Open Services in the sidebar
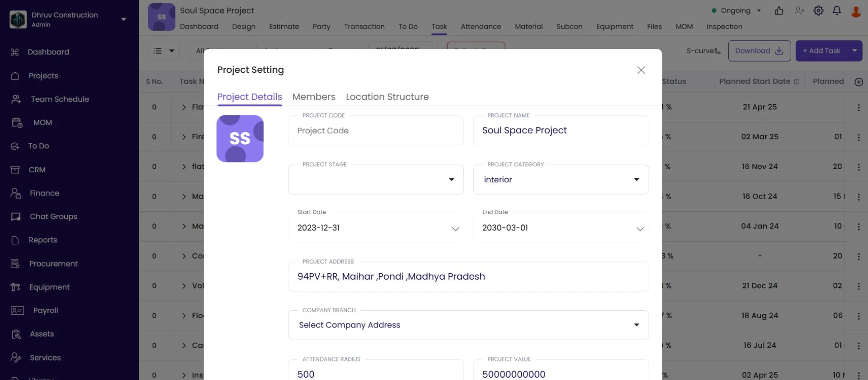The width and height of the screenshot is (868, 380). 45,358
